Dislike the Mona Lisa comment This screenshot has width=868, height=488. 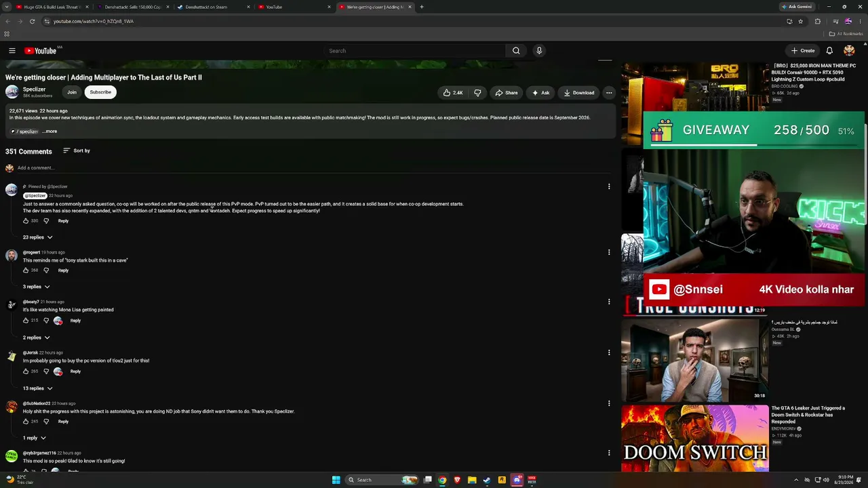46,321
